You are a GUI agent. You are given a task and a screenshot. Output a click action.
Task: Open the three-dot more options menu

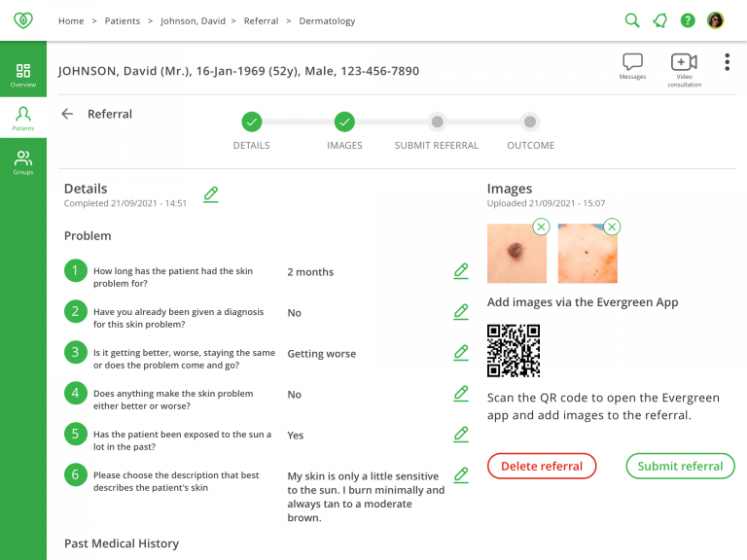pos(727,62)
